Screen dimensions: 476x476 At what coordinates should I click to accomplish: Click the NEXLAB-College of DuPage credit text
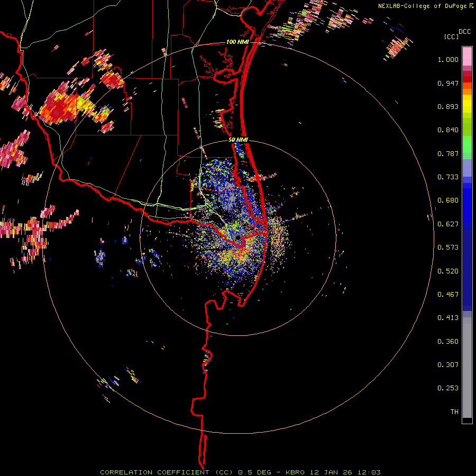point(423,6)
